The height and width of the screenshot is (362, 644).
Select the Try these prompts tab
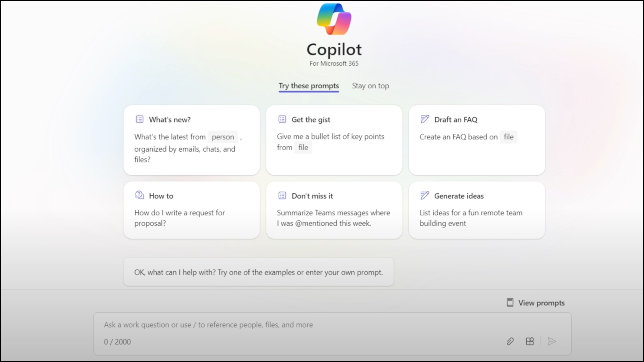click(x=308, y=86)
